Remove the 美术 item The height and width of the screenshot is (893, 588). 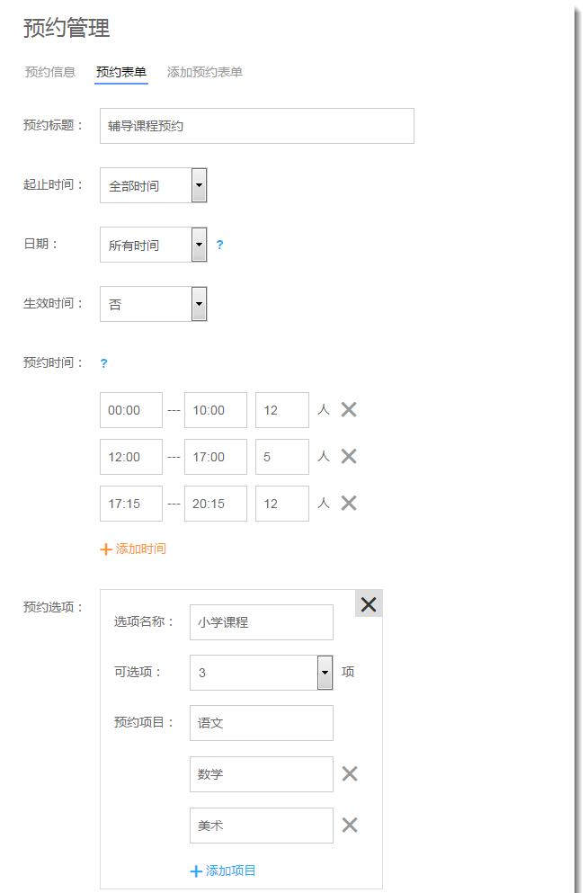point(350,826)
